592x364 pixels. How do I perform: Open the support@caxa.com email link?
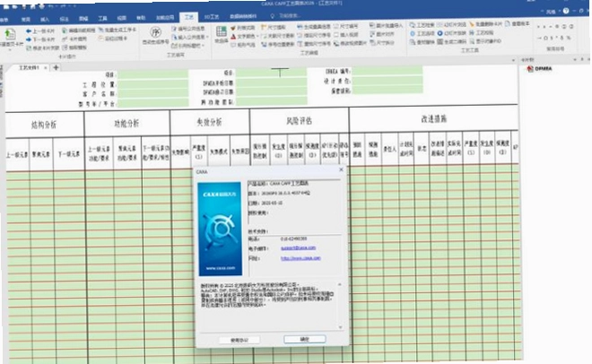click(298, 247)
